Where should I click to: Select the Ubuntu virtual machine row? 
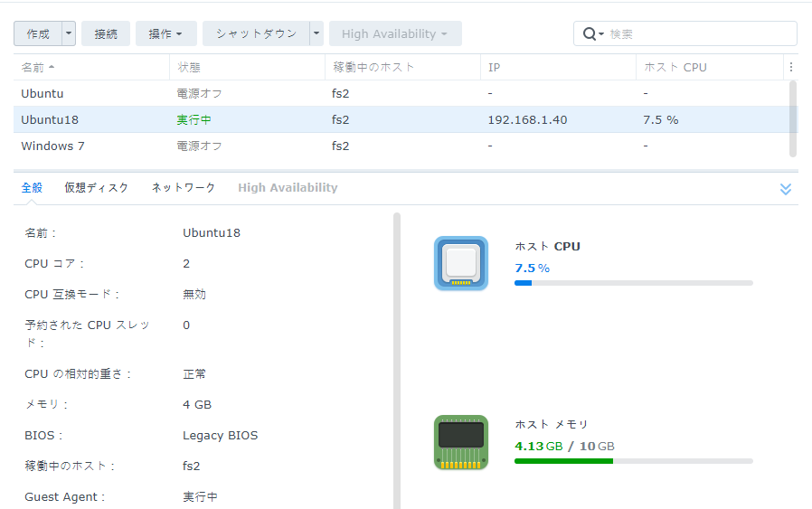point(401,94)
